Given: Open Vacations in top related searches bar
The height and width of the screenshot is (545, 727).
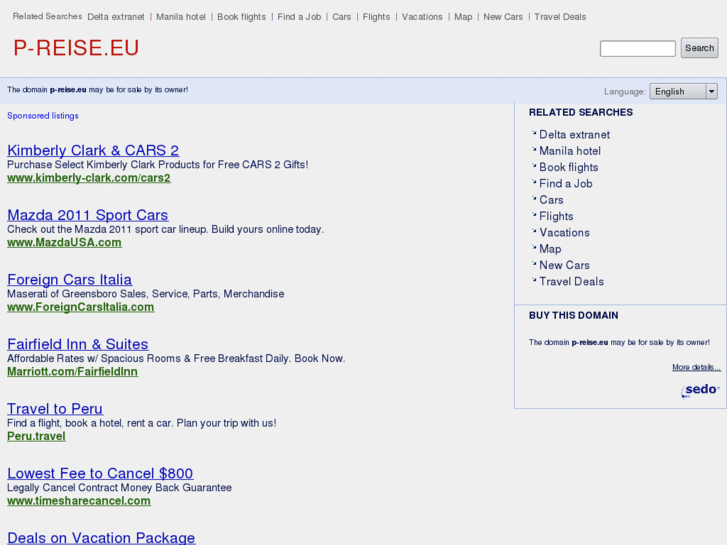Looking at the screenshot, I should [422, 17].
